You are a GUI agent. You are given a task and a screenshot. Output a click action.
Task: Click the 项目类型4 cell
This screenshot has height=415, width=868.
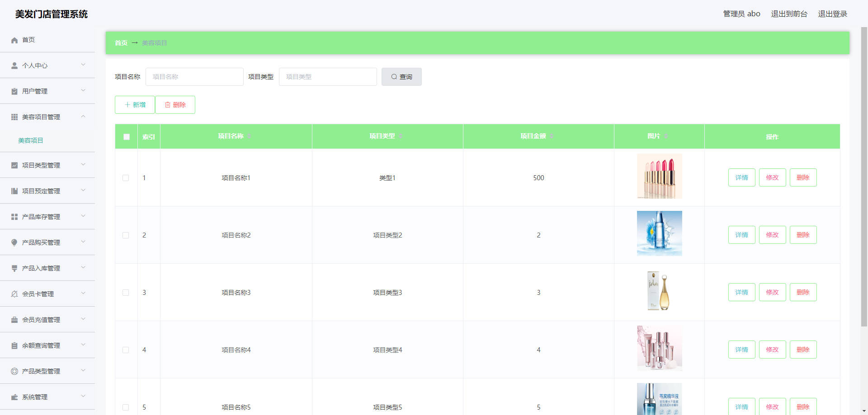(x=387, y=350)
